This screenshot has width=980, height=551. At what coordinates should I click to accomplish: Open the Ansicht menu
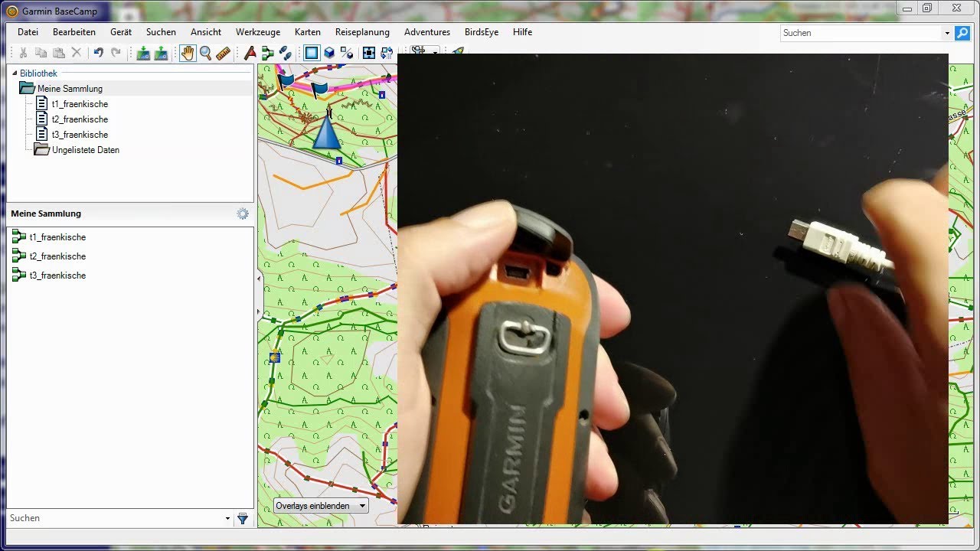coord(206,32)
